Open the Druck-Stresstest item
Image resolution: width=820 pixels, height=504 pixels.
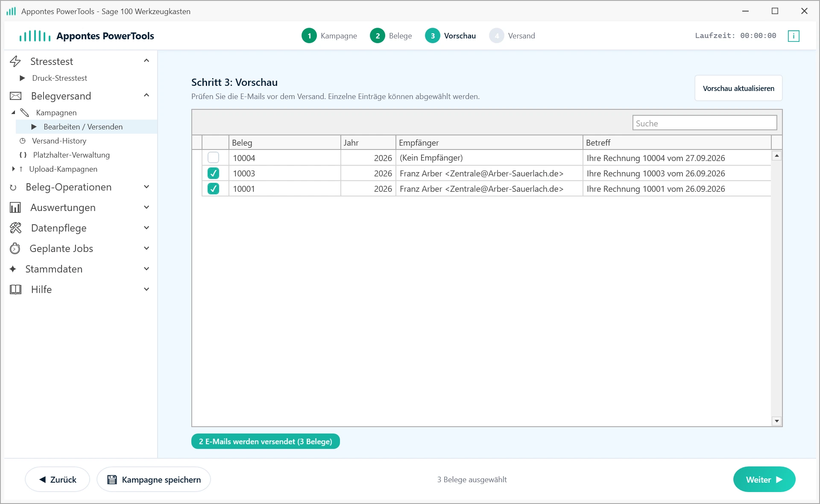tap(59, 78)
